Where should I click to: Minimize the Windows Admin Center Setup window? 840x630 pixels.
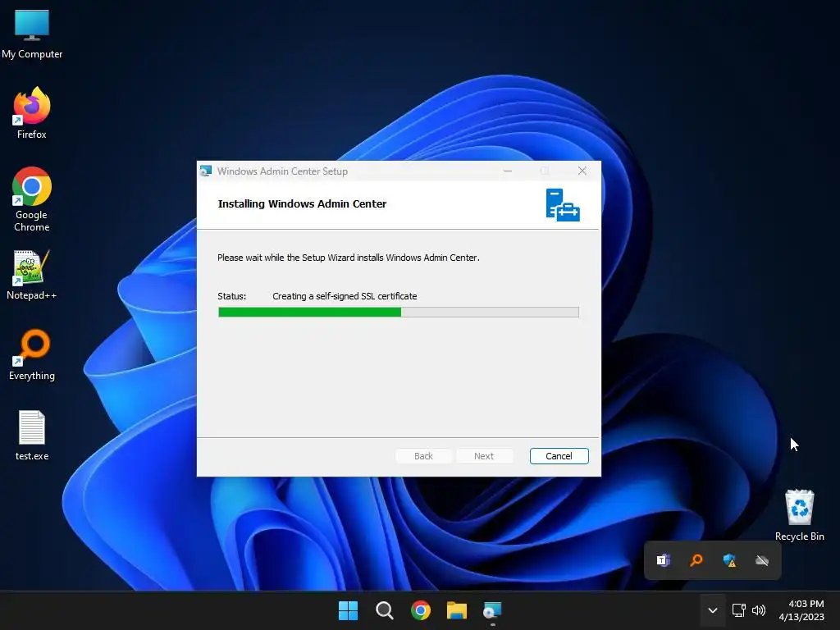507,171
